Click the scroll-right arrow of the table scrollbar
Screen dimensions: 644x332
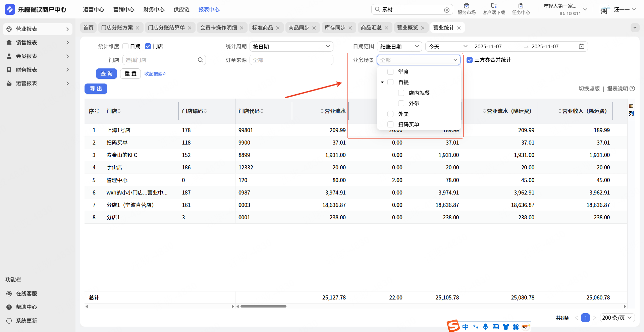pyautogui.click(x=625, y=306)
